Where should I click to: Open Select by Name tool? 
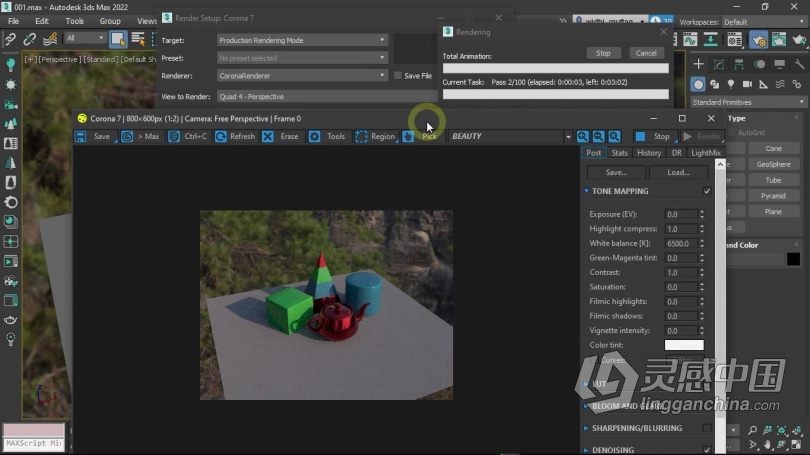[x=138, y=39]
